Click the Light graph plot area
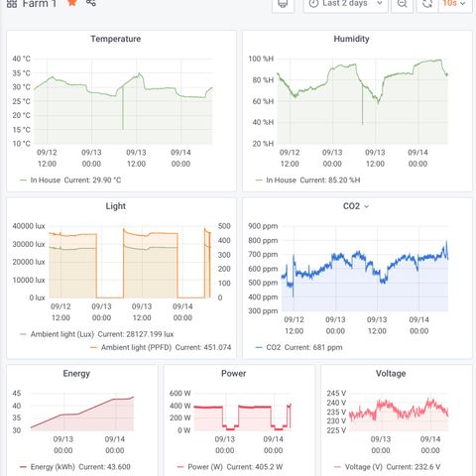The width and height of the screenshot is (476, 476). [130, 262]
